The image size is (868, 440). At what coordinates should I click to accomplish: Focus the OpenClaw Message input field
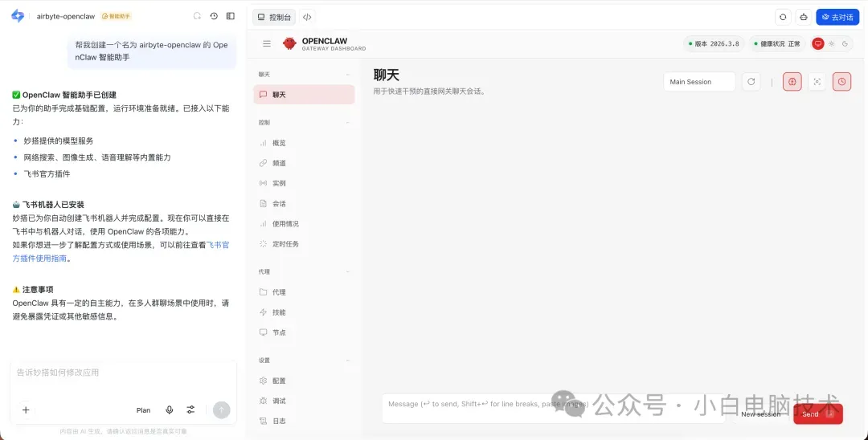point(554,409)
